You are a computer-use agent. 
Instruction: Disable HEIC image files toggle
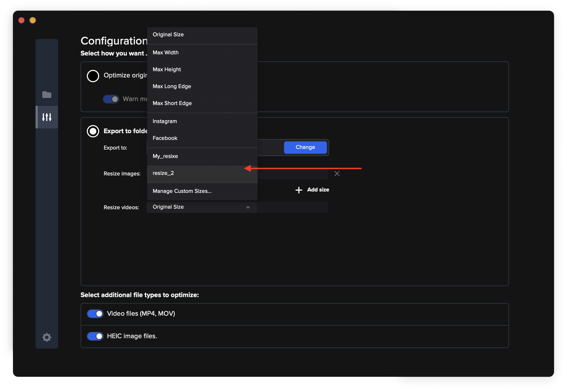(95, 336)
